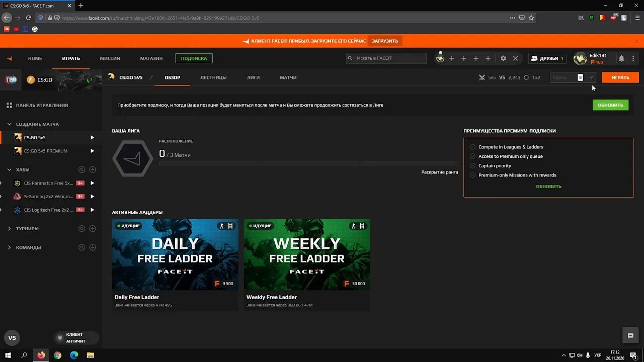The image size is (644, 362).
Task: Open the МАГАЗИН tab
Action: [151, 58]
